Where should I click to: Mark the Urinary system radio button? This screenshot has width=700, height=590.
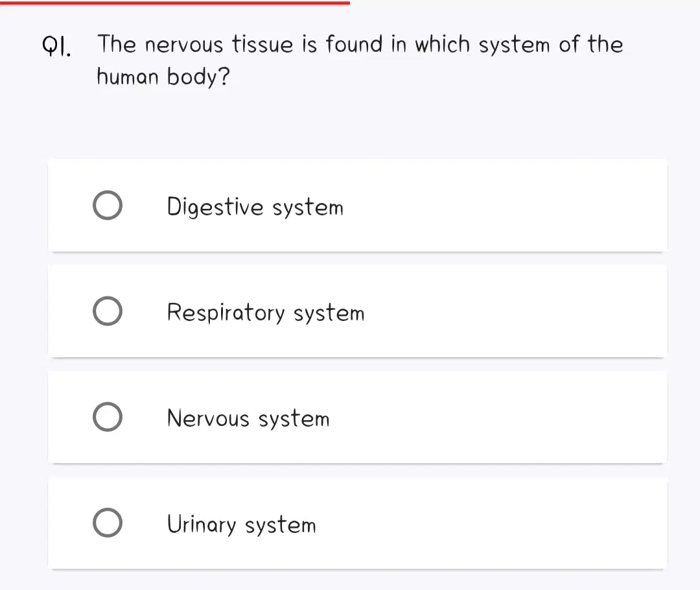click(108, 523)
